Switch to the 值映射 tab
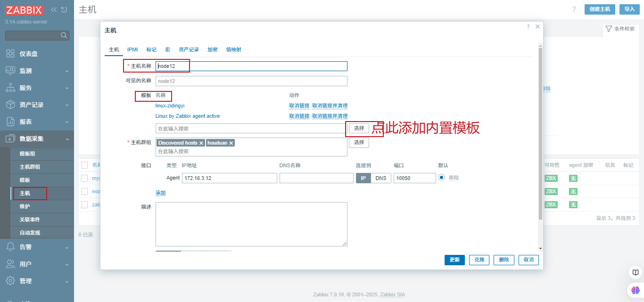This screenshot has width=644, height=302. pyautogui.click(x=233, y=49)
